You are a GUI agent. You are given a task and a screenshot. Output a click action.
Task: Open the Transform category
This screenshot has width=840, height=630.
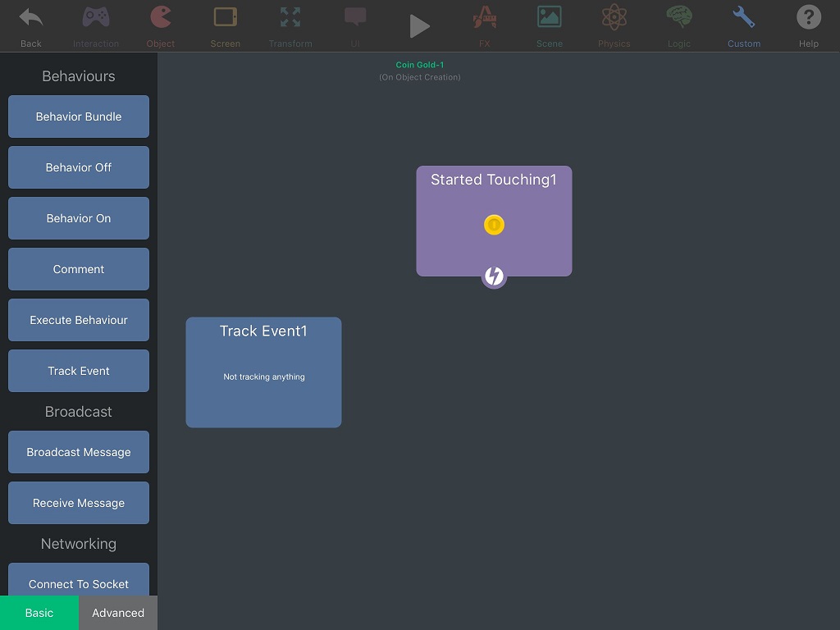(290, 25)
